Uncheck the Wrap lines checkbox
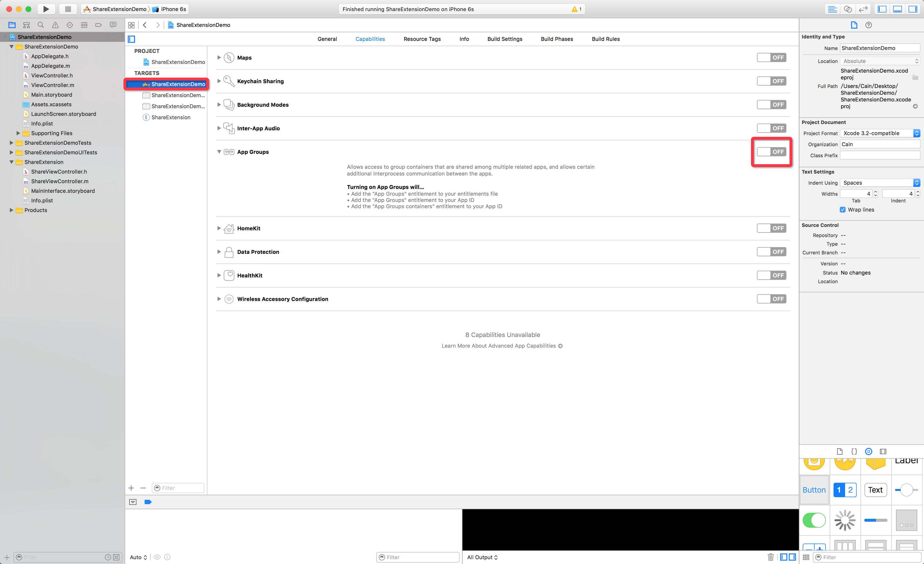The image size is (924, 564). [x=843, y=210]
